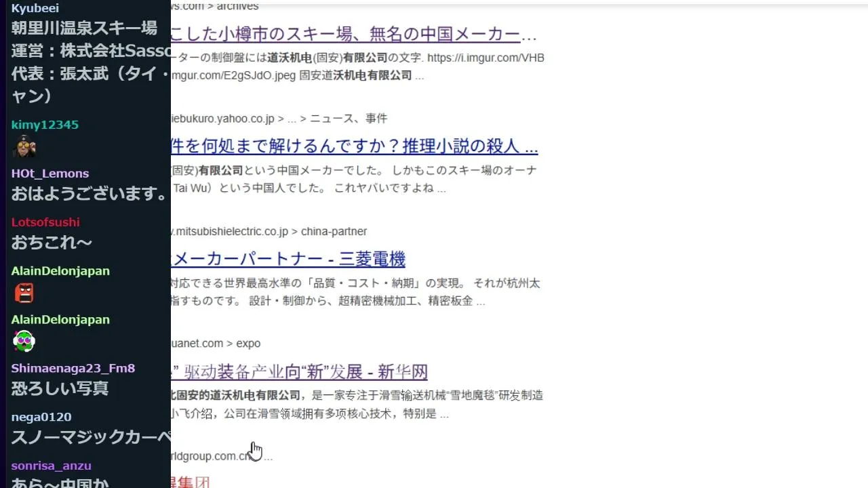The height and width of the screenshot is (488, 868).
Task: Open the Otaru ski resort Chinese maker result
Action: (x=354, y=34)
